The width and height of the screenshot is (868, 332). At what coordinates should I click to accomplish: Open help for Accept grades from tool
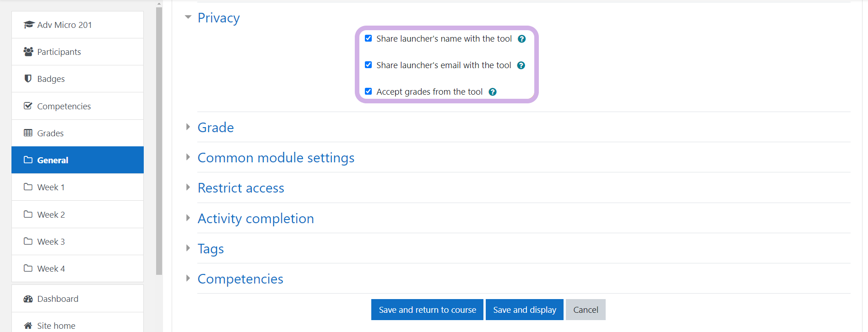pos(493,92)
